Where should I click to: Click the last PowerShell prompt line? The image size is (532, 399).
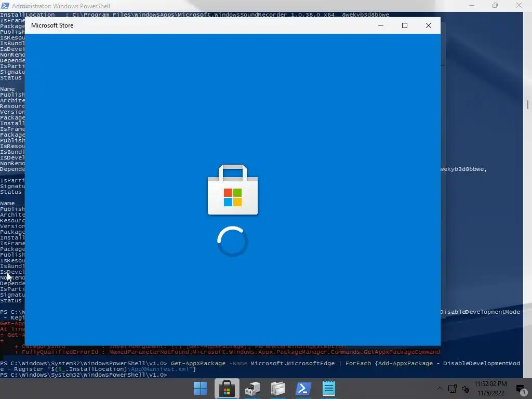(84, 375)
